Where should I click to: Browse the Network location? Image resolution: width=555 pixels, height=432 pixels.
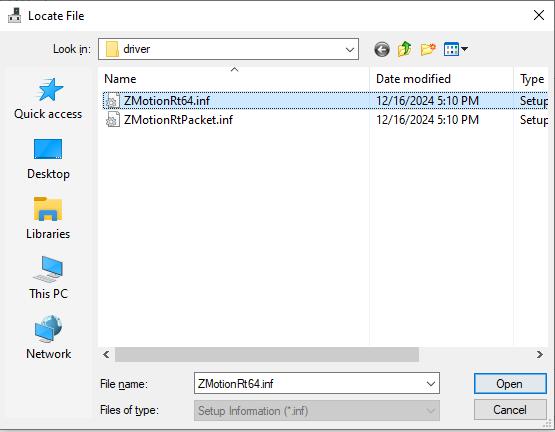click(x=48, y=337)
